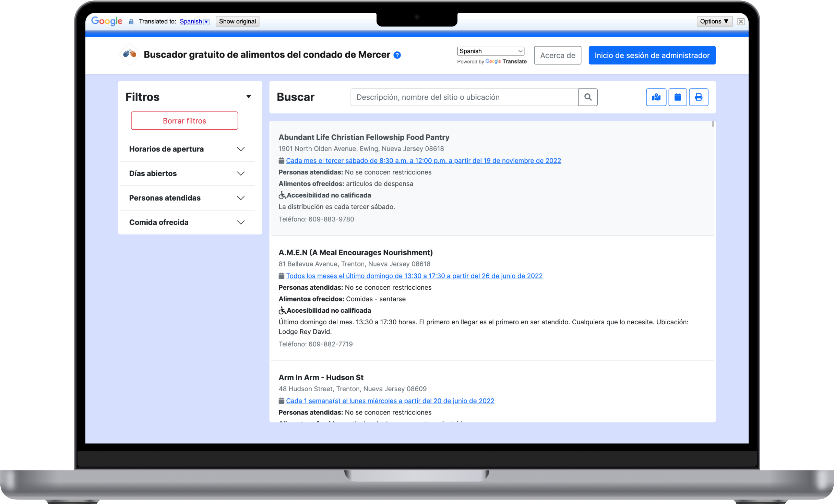Screen dimensions: 834x504
Task: Open the A.M.E.N último domingo schedule link
Action: pos(414,276)
